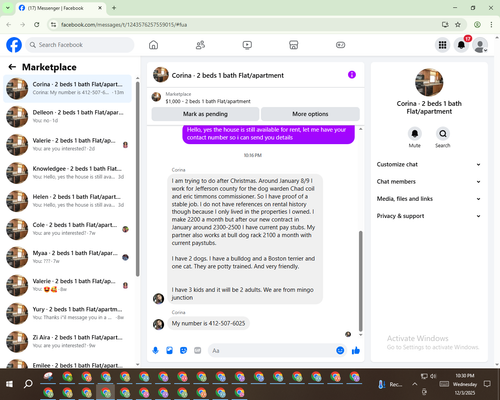Open the Friends icon in top navigation
Screen dimensions: 500x400
(x=200, y=45)
